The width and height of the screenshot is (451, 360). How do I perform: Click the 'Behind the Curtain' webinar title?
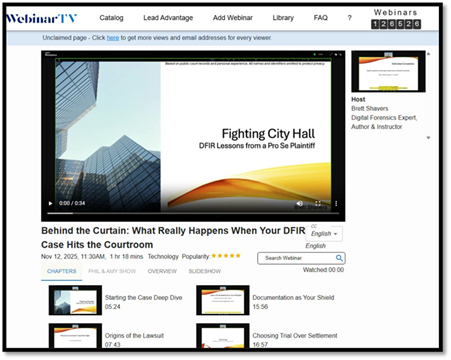[x=173, y=238]
